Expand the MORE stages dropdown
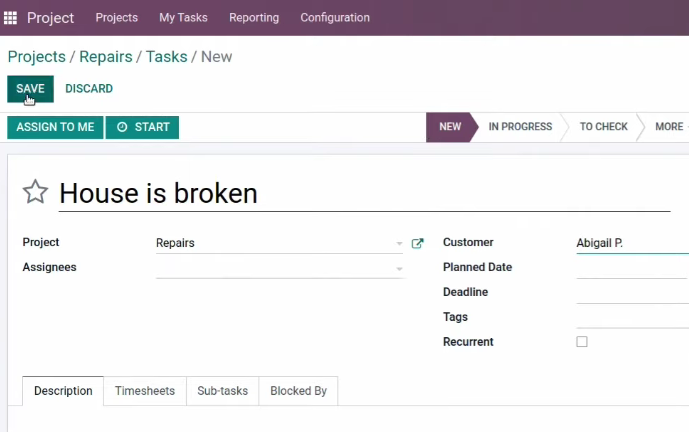 (669, 127)
